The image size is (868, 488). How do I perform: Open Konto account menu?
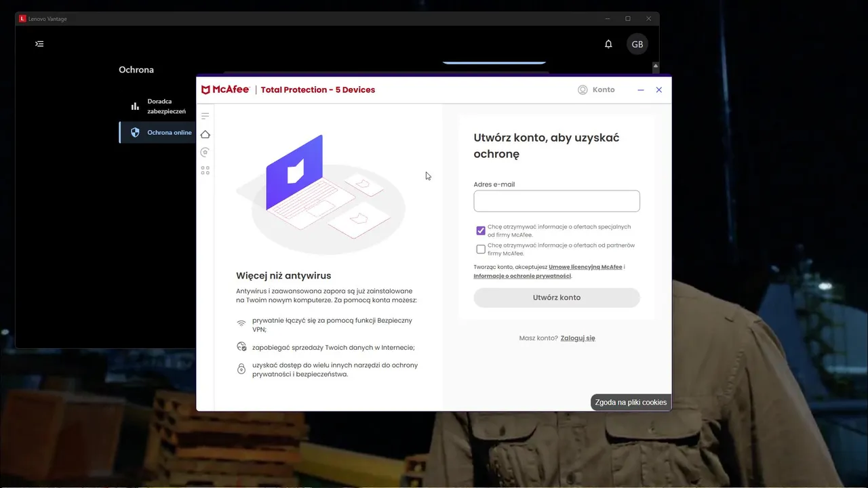pos(596,89)
